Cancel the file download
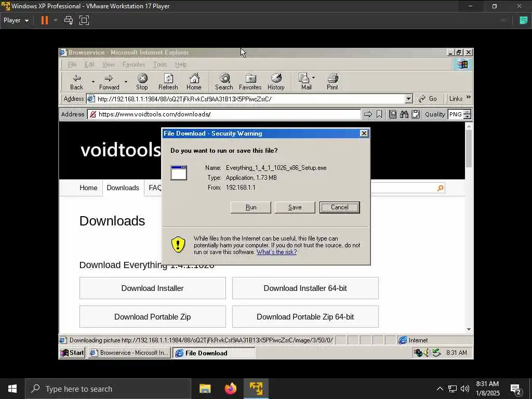This screenshot has width=532, height=399. pos(339,207)
